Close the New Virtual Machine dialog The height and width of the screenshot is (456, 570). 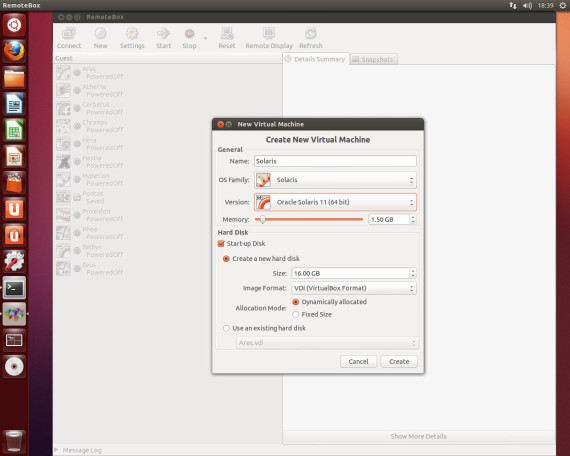click(x=220, y=124)
